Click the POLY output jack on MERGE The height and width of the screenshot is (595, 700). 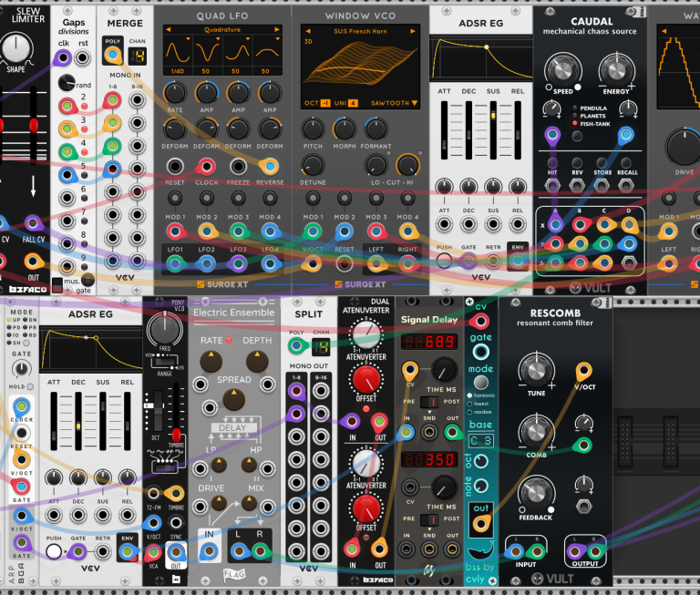(x=112, y=56)
